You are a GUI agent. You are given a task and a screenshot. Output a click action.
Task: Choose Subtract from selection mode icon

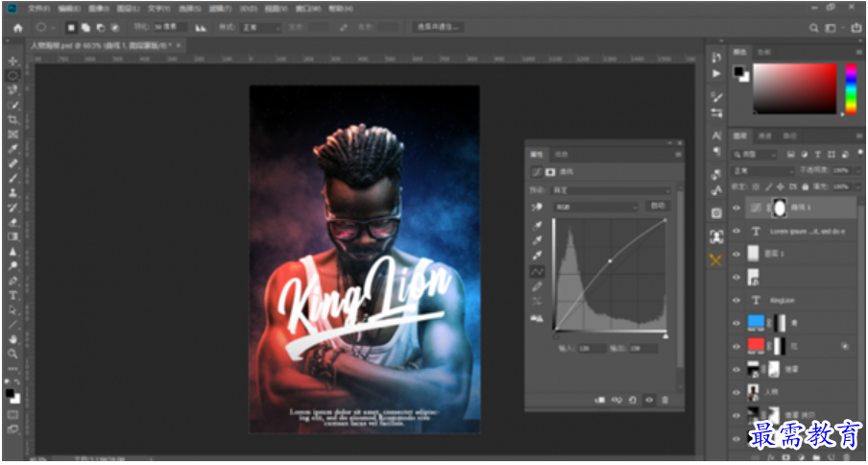click(x=100, y=27)
